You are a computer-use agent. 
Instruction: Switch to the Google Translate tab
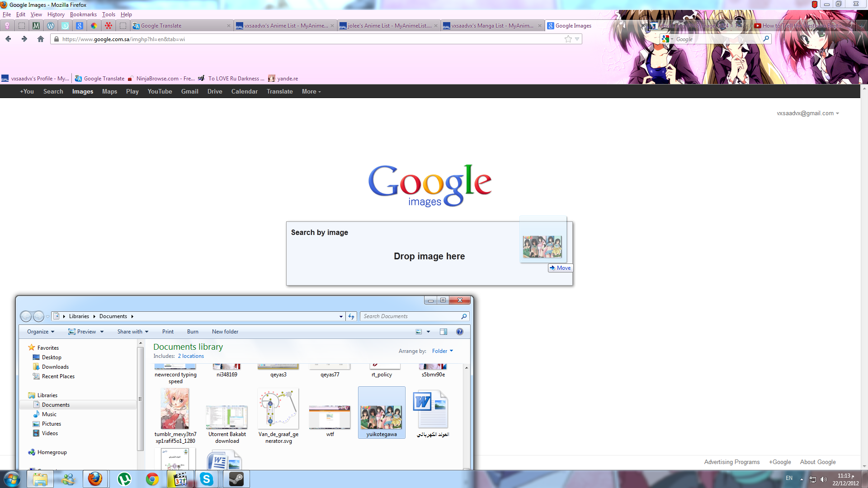tap(181, 26)
